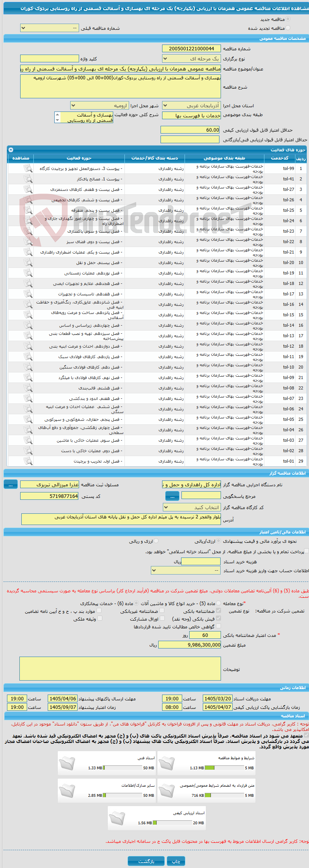The width and height of the screenshot is (309, 868).
Task: Open view icon for row tol-10
Action: 28,367
